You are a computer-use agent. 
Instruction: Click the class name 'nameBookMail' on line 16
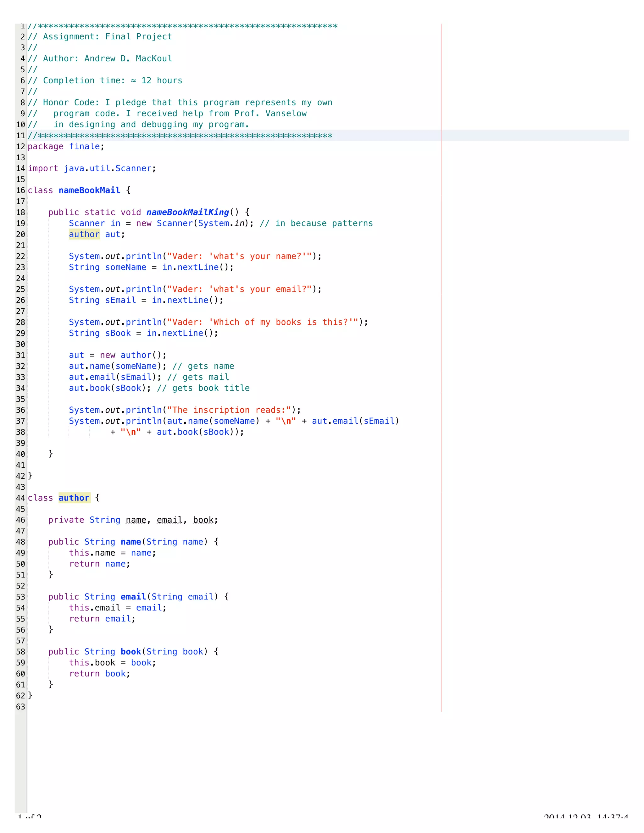[89, 190]
